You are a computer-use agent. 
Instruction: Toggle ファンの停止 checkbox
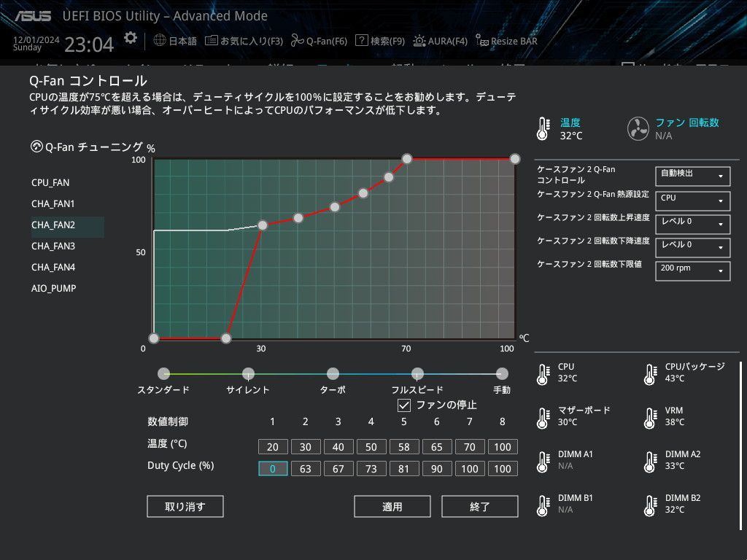coord(403,405)
